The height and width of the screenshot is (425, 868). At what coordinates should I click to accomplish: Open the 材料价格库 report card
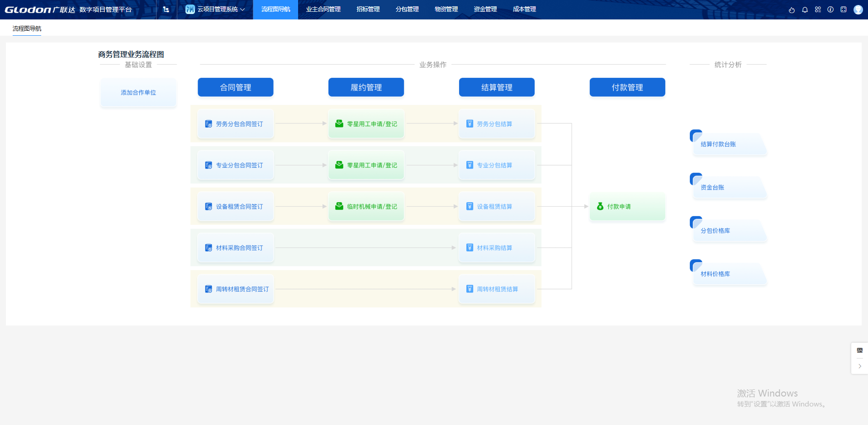click(x=728, y=274)
